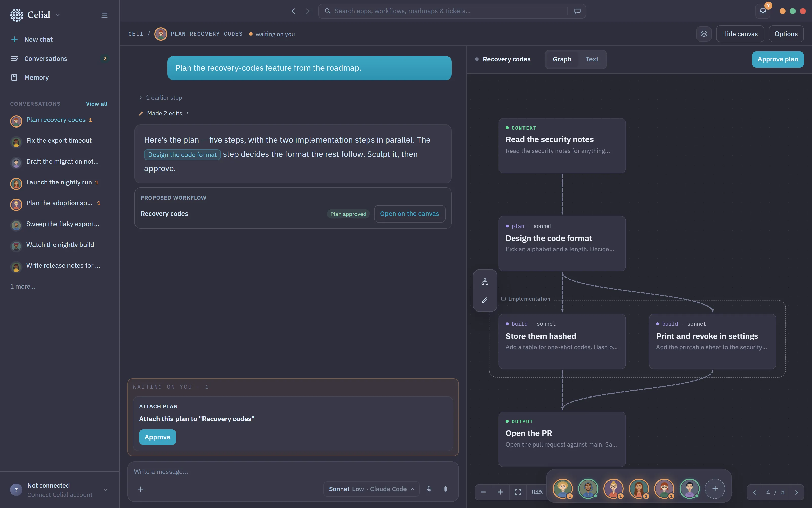
Task: Switch canvas view to Text
Action: (592, 59)
